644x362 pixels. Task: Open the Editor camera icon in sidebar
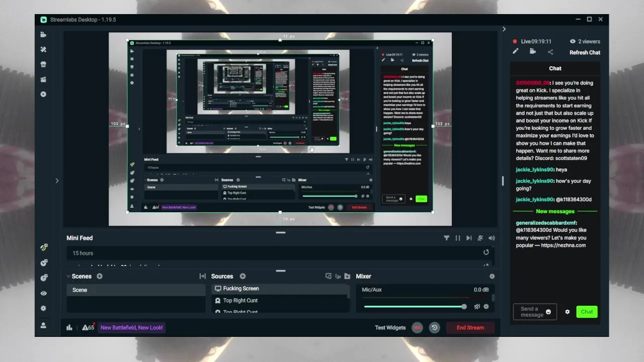[x=43, y=35]
